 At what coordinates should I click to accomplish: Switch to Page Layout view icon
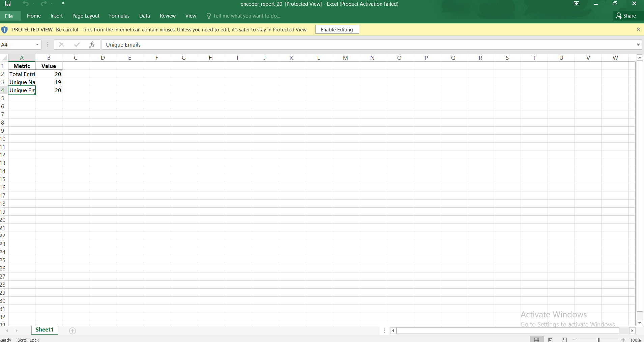pos(551,339)
